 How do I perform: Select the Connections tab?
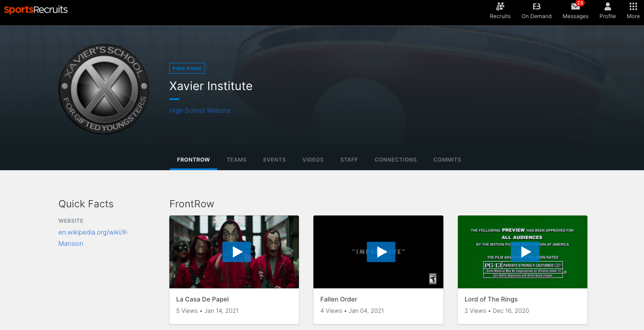(x=395, y=160)
